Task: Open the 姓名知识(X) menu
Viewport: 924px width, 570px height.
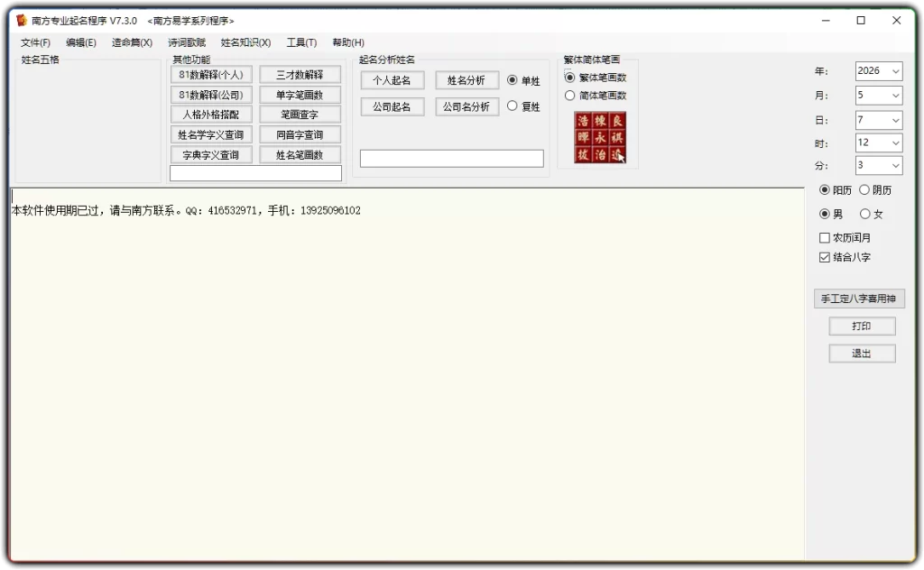Action: click(x=245, y=42)
